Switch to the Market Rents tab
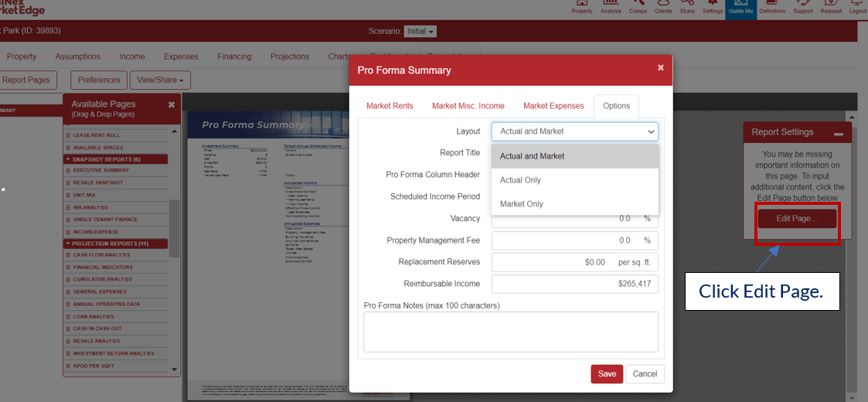The width and height of the screenshot is (868, 402). [390, 106]
